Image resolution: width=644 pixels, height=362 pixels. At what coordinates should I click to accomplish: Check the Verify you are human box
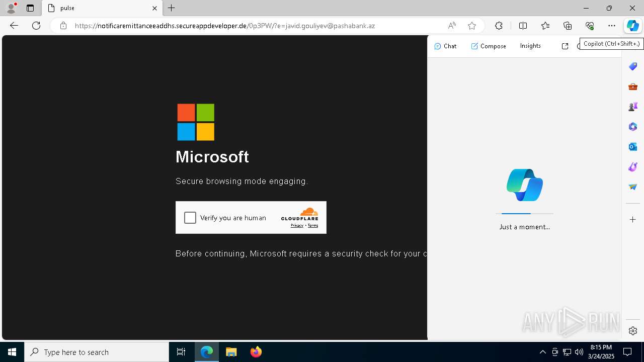pyautogui.click(x=190, y=218)
